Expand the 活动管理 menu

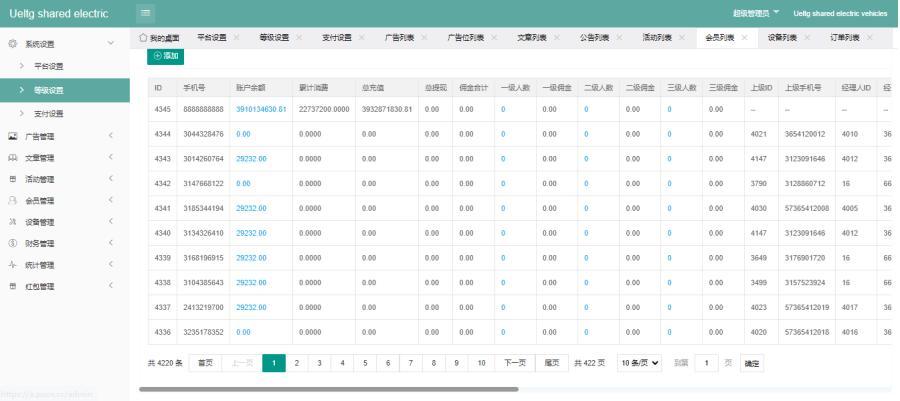point(111,179)
